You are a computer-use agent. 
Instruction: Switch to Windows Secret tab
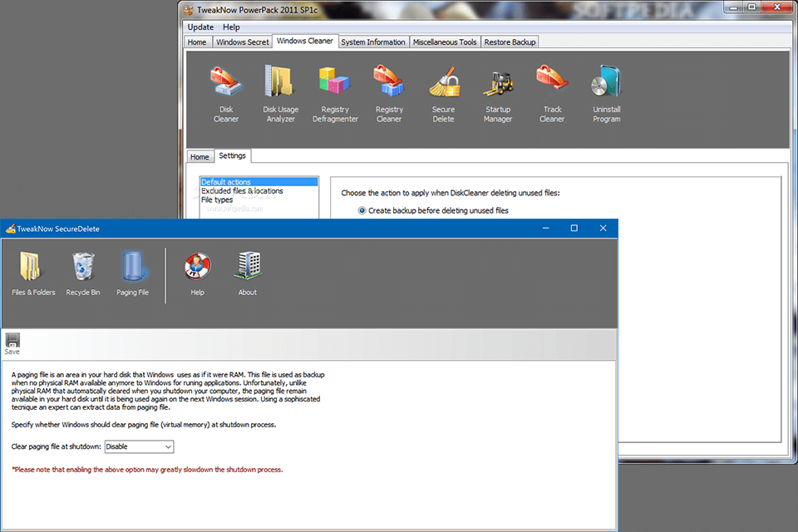(x=242, y=42)
